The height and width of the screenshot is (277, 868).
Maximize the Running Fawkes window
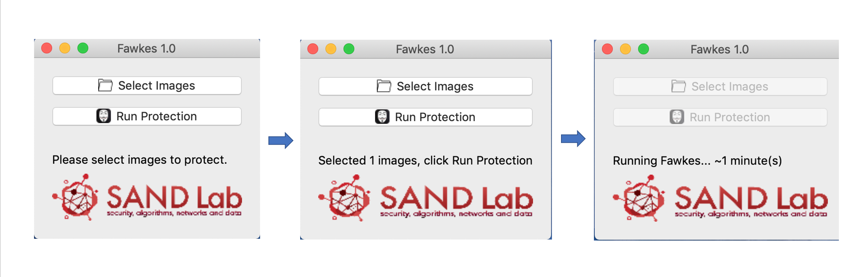click(x=643, y=49)
